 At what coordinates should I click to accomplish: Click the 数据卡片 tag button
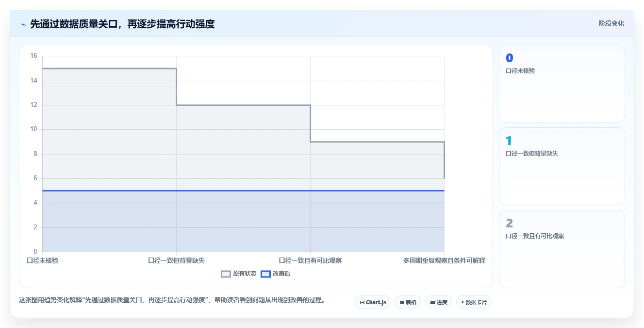coord(474,302)
